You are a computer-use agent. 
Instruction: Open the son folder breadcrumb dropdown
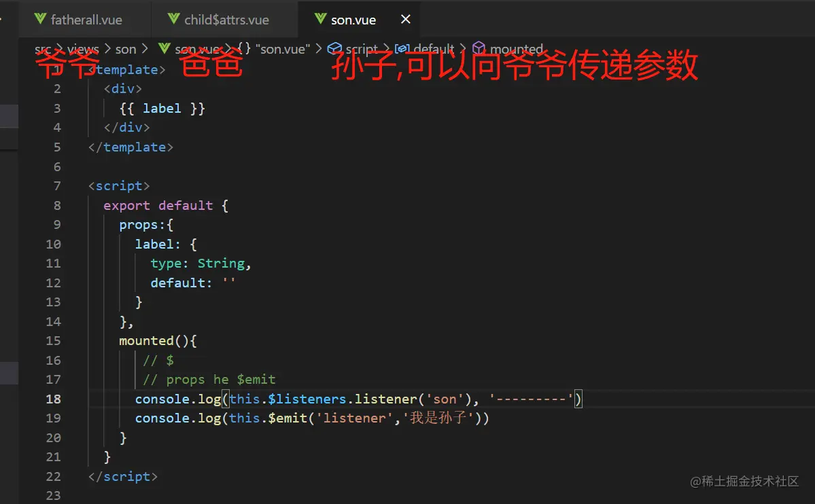(125, 49)
